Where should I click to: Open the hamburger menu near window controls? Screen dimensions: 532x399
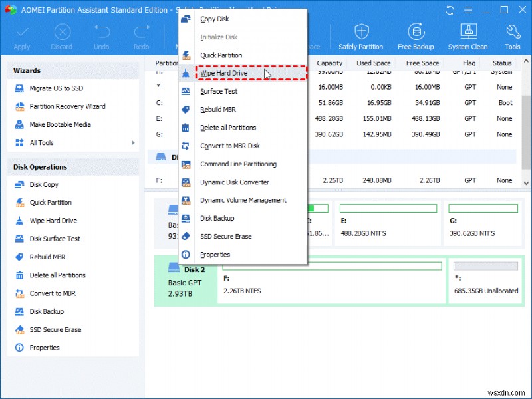tap(469, 9)
